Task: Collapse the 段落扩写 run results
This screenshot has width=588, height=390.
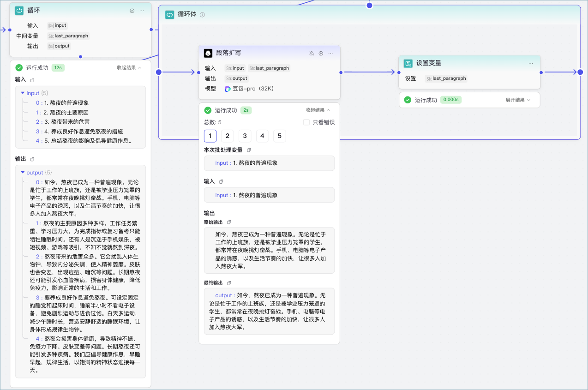Action: (318, 110)
